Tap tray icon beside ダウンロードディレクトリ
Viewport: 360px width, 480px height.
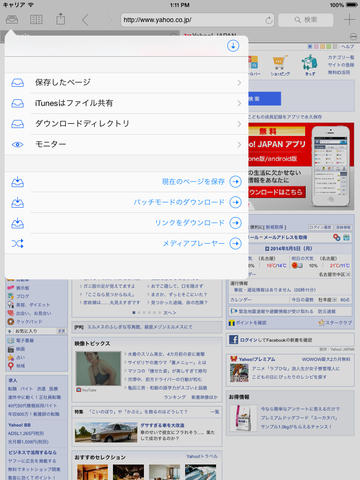[17, 124]
